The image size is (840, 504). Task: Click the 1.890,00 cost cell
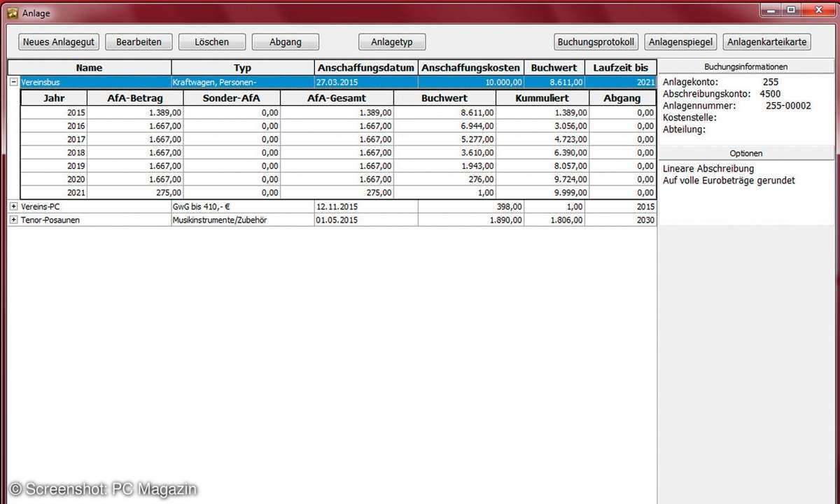471,220
